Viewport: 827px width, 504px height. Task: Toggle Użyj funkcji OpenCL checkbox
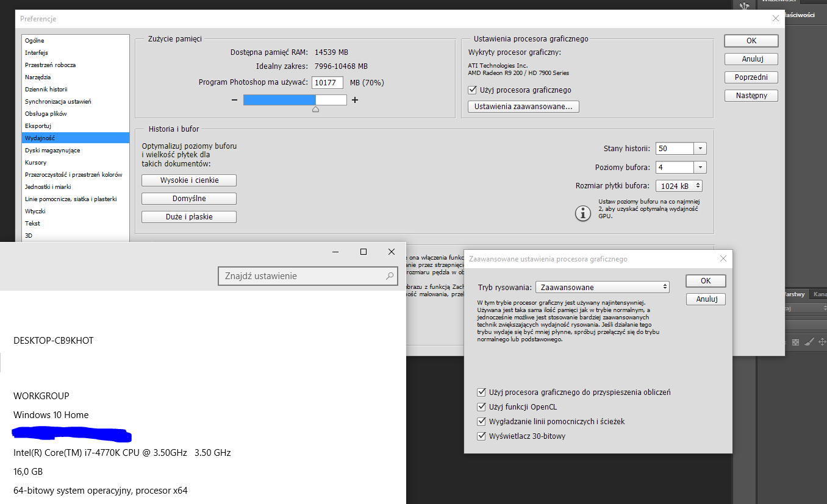click(482, 406)
